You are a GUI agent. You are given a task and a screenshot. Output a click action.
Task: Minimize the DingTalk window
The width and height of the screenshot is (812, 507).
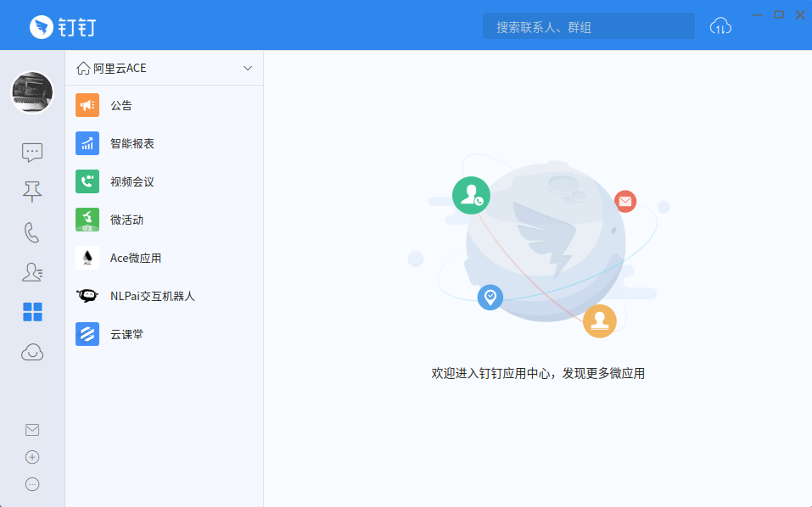758,15
